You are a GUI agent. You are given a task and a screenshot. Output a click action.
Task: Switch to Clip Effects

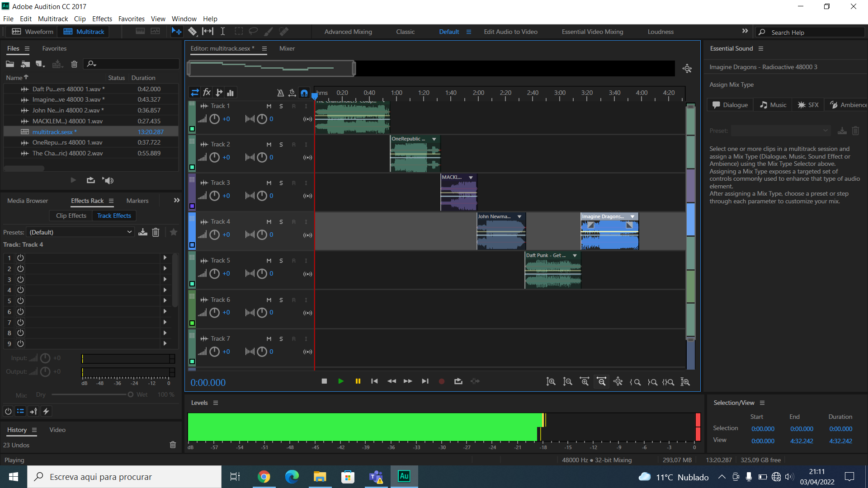(x=71, y=216)
